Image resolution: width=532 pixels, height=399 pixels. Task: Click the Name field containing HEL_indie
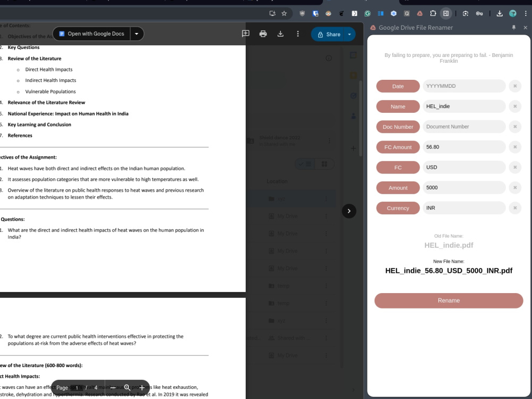click(x=464, y=106)
